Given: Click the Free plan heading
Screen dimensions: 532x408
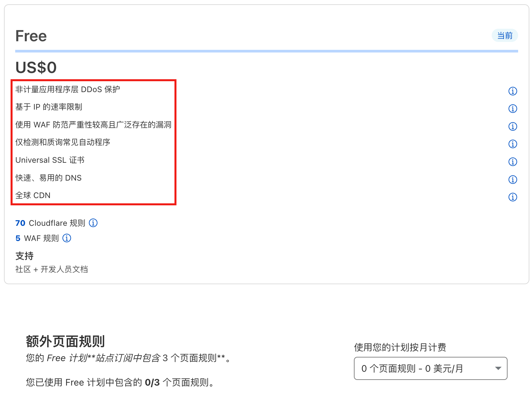Looking at the screenshot, I should 31,36.
